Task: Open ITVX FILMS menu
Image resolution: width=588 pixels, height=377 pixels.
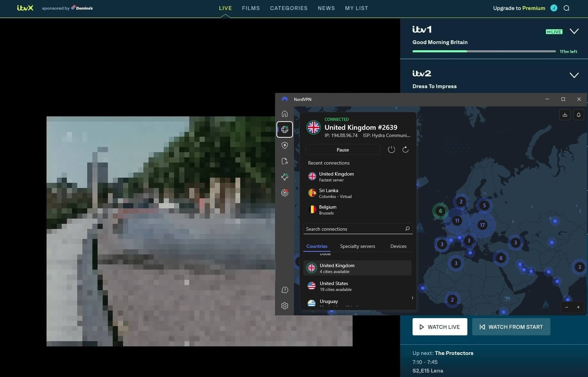Action: 251,8
